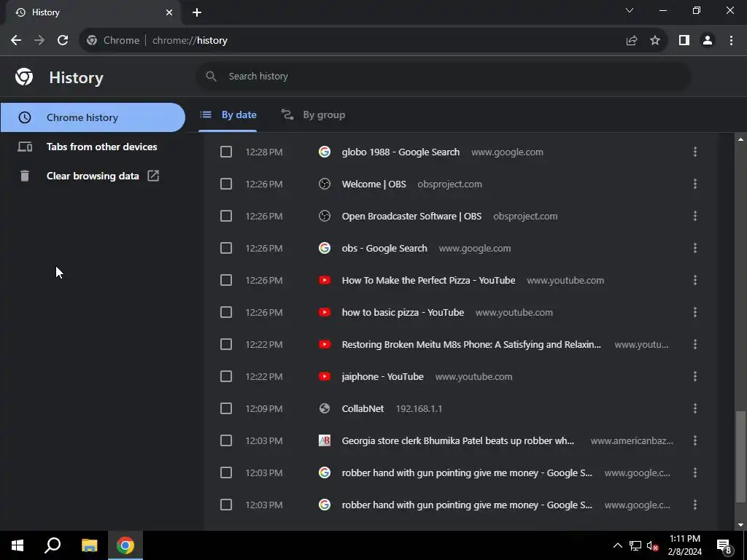The height and width of the screenshot is (560, 747).
Task: Open the Windows notification center
Action: (x=724, y=545)
